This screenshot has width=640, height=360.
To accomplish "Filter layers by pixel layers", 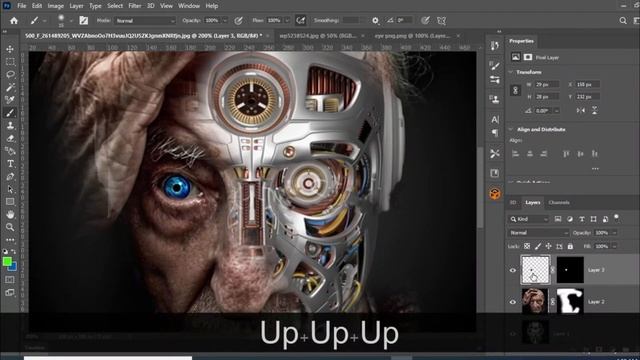I will click(x=558, y=219).
